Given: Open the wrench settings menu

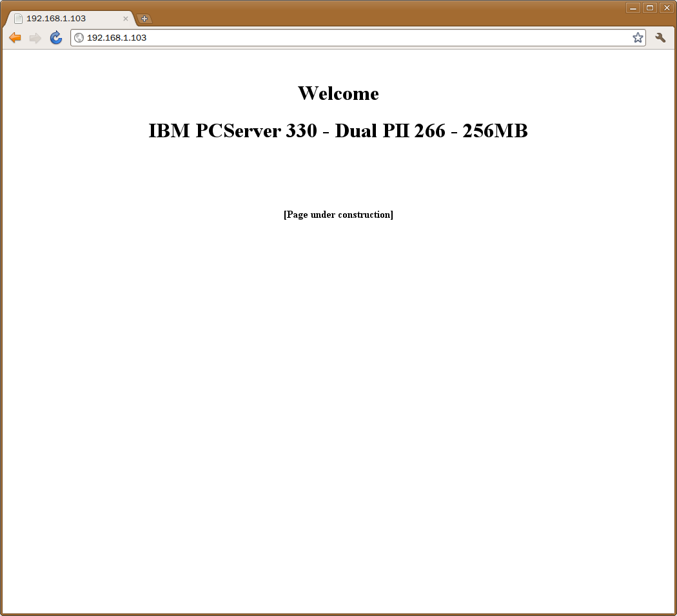Looking at the screenshot, I should (x=660, y=38).
